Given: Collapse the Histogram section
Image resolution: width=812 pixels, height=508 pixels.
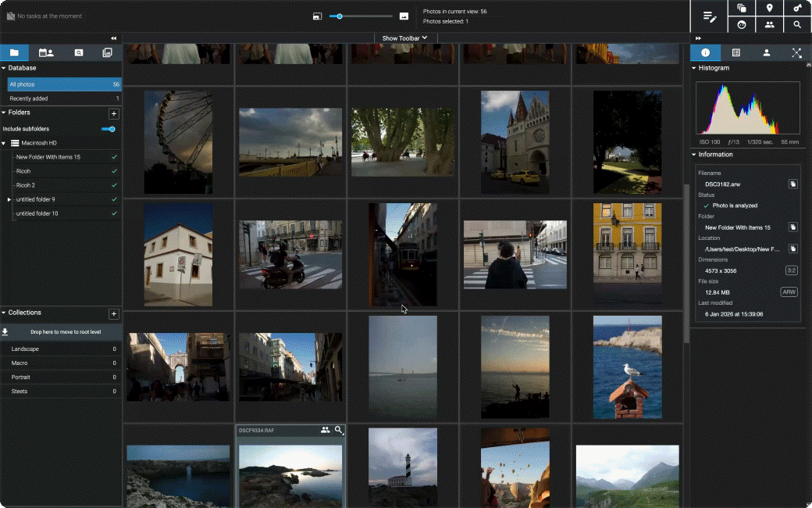Looking at the screenshot, I should point(693,68).
